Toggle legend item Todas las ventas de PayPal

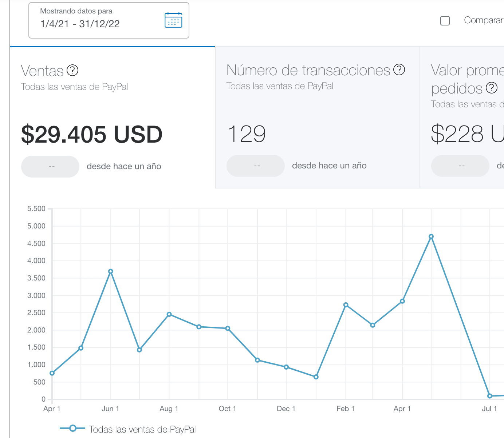coord(128,429)
